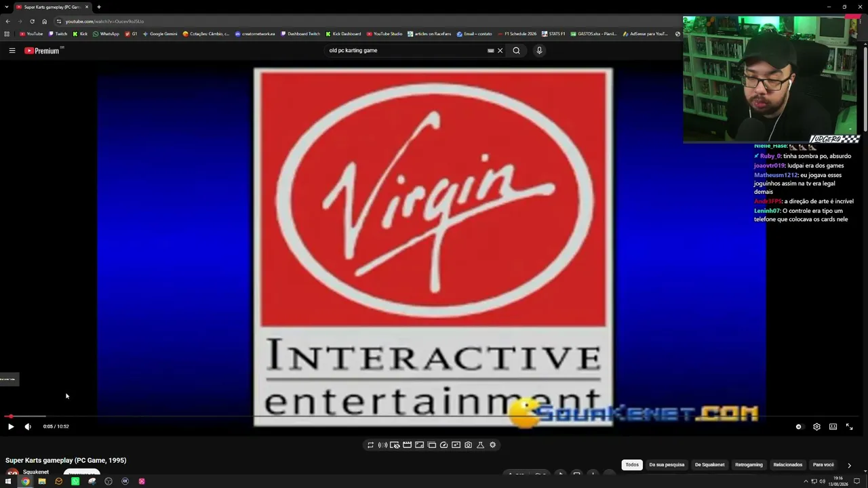
Task: Open the YouTube bookmark
Action: point(31,34)
